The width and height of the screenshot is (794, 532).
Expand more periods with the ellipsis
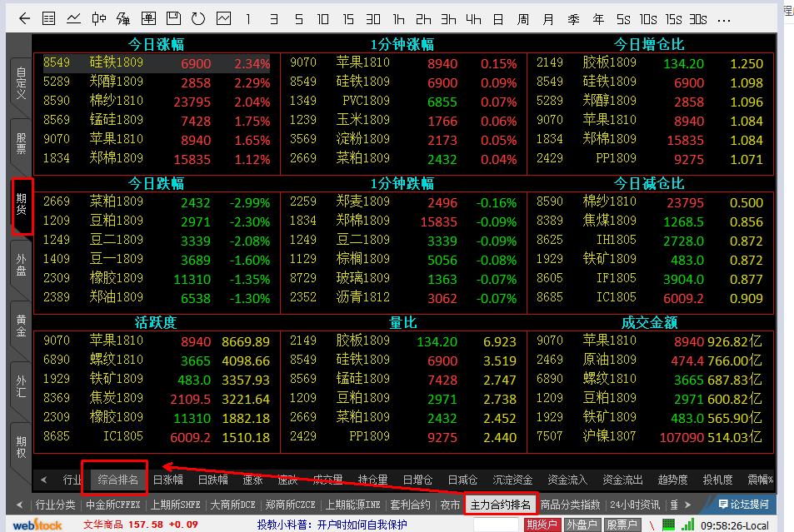coord(724,18)
